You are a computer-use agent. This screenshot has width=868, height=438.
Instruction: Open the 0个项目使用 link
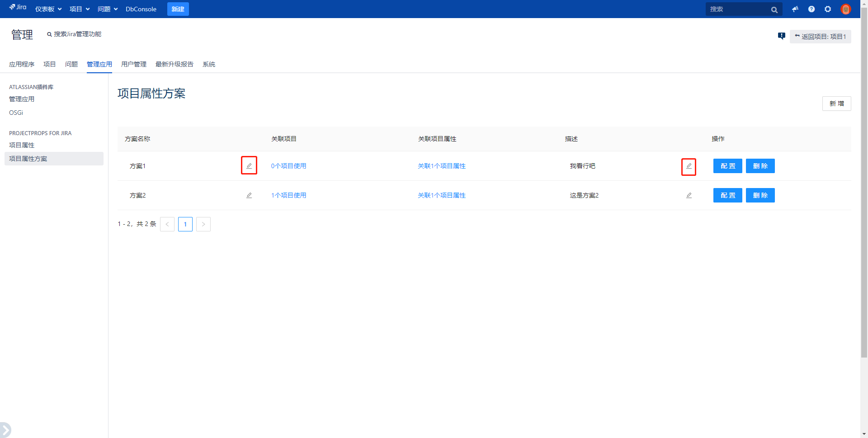point(288,166)
